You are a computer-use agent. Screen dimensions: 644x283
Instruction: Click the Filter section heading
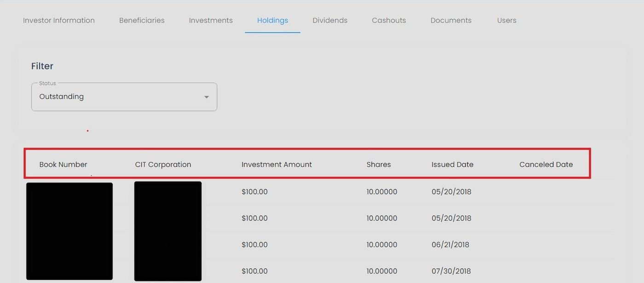pyautogui.click(x=42, y=66)
